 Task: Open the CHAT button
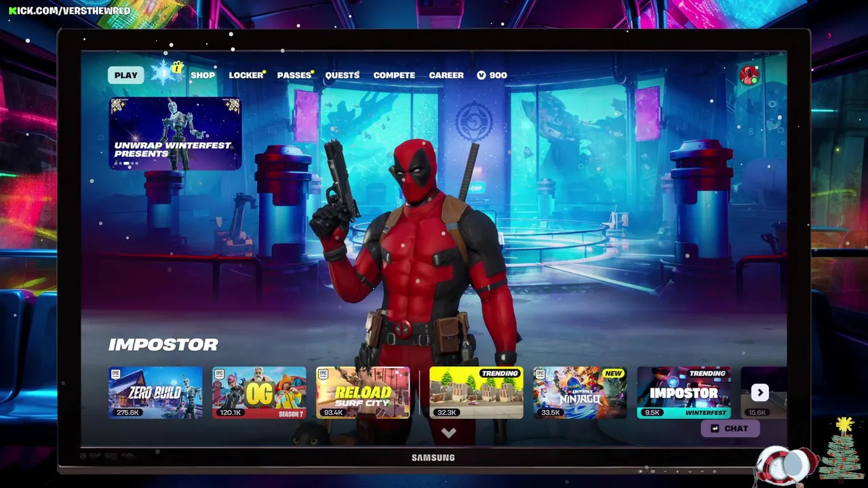[x=730, y=428]
